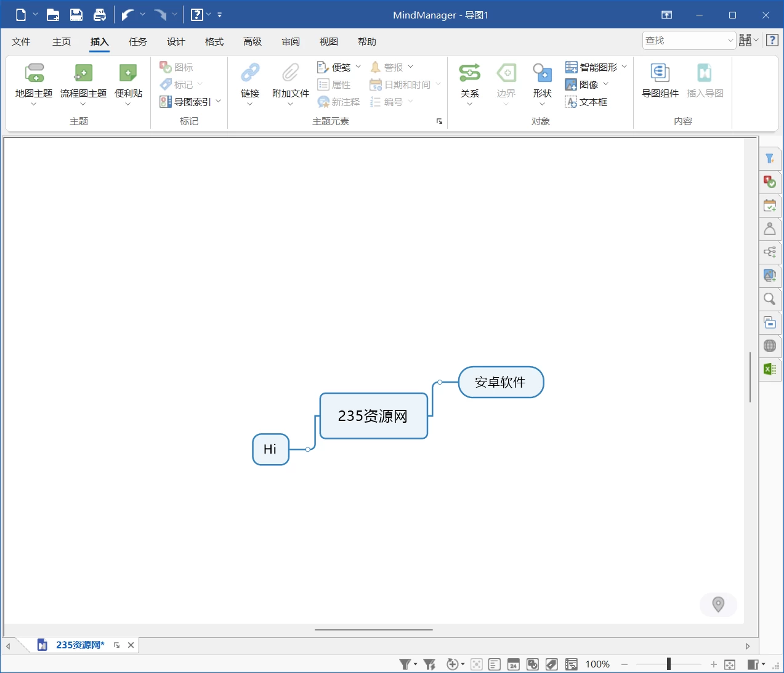
Task: Click the horizontal scrollbar thumb
Action: click(x=374, y=630)
